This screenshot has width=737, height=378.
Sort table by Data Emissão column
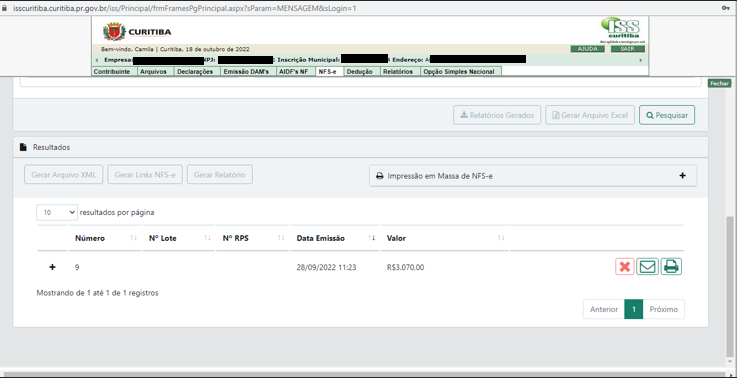335,238
